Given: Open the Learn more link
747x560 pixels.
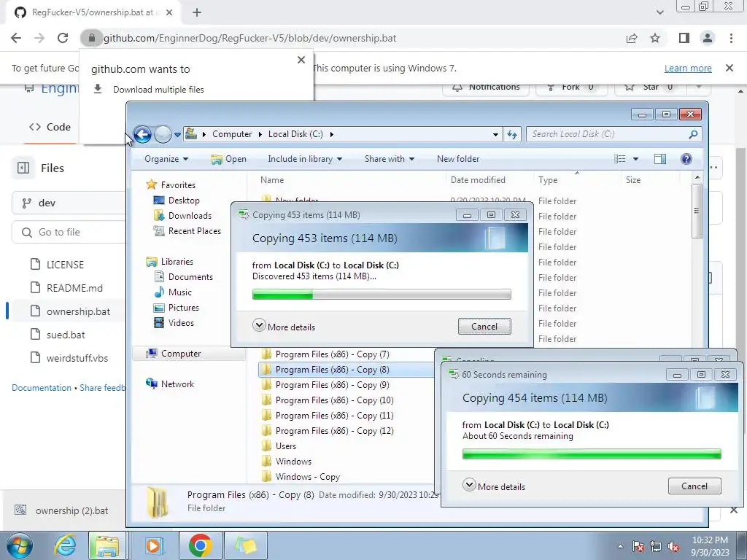Looking at the screenshot, I should coord(688,68).
